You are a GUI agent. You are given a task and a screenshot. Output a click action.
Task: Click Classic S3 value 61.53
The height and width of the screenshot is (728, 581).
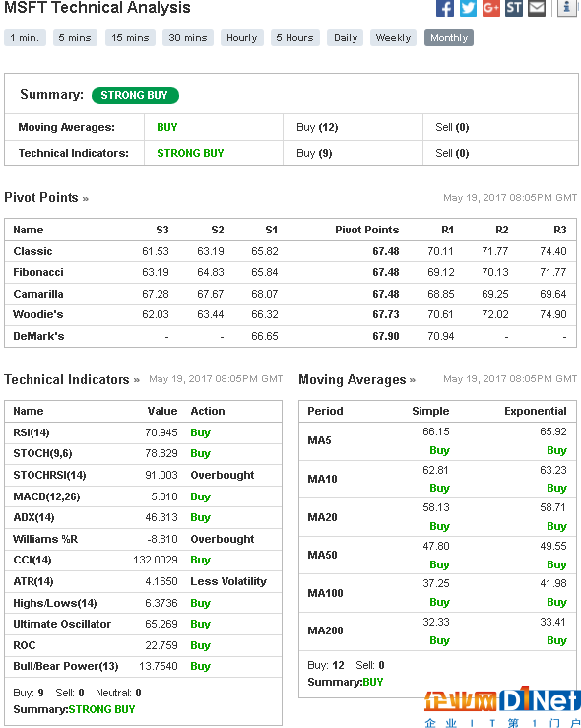click(x=156, y=251)
